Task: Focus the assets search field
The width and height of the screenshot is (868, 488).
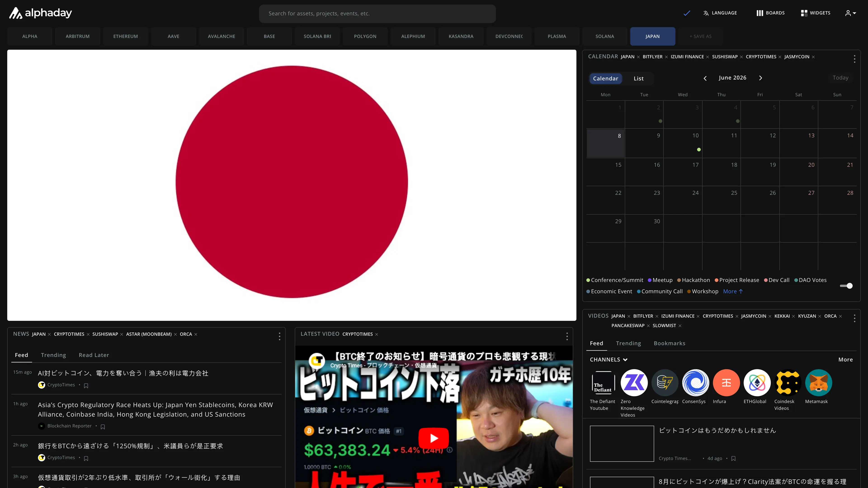Action: click(377, 14)
